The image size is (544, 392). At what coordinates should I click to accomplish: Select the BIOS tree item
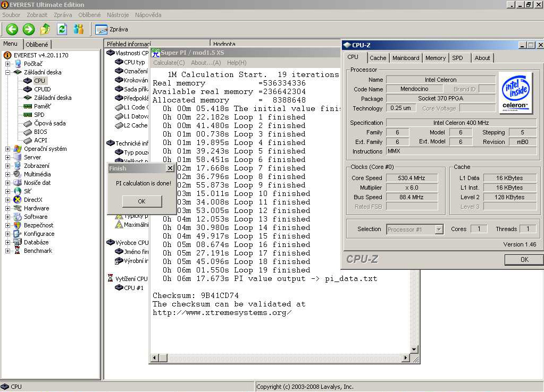coord(40,132)
